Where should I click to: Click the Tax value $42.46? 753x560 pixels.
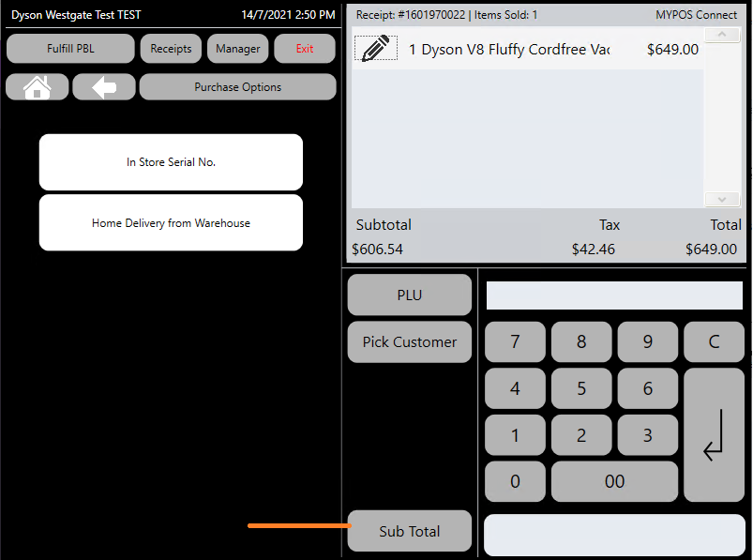(x=593, y=250)
